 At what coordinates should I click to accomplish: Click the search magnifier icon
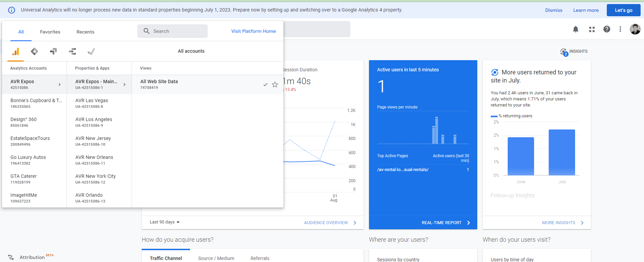(146, 31)
